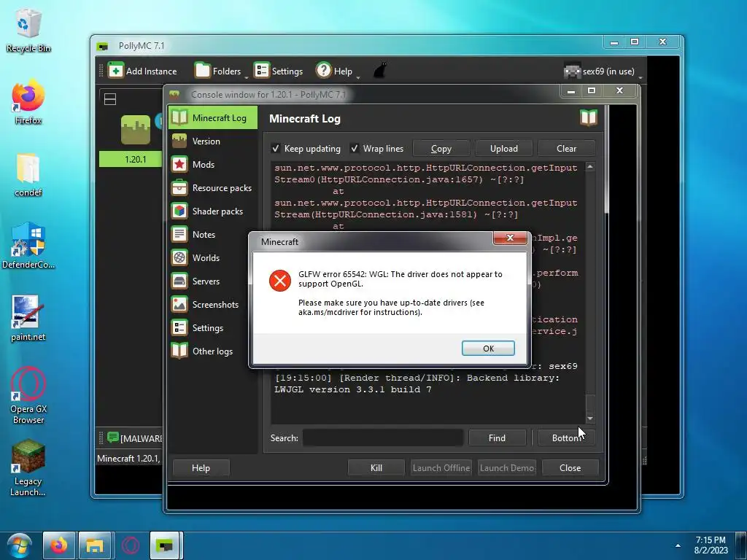Image resolution: width=747 pixels, height=560 pixels.
Task: Open the Windows Start menu
Action: [x=20, y=545]
